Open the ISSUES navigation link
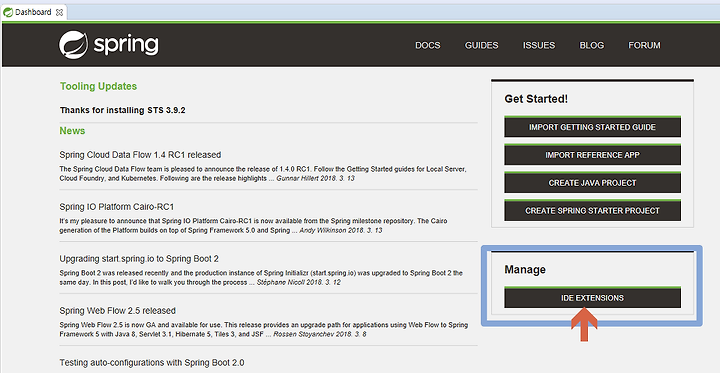The height and width of the screenshot is (373, 720). [539, 45]
